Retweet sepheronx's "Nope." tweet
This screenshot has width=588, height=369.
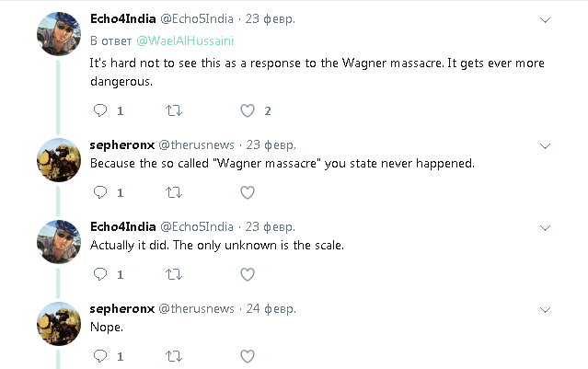pos(174,356)
